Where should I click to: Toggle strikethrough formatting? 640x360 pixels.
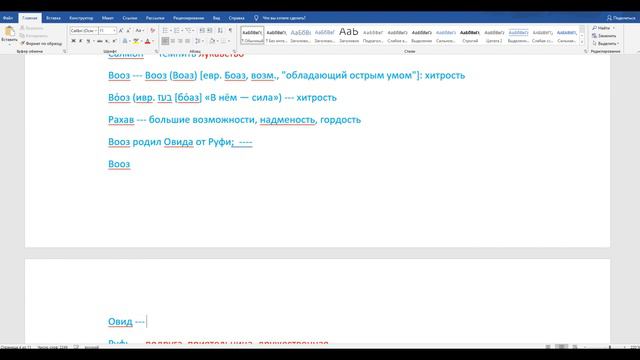(100, 41)
